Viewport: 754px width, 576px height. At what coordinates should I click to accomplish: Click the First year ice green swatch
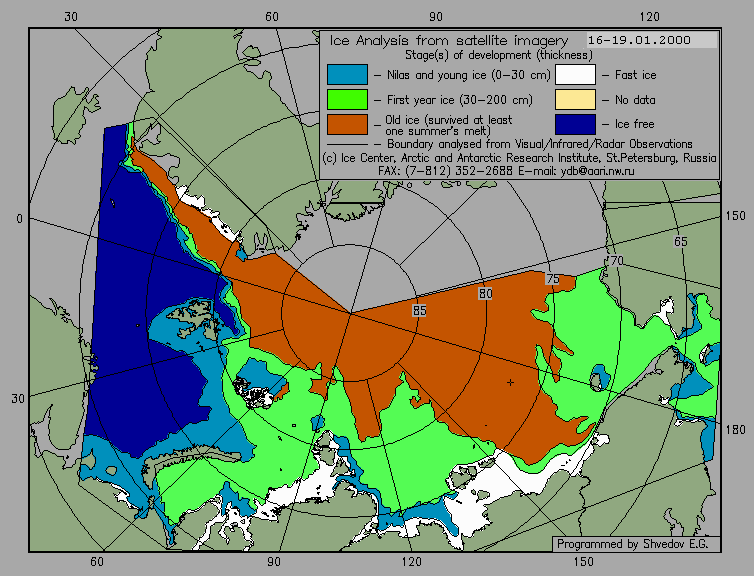[x=347, y=100]
